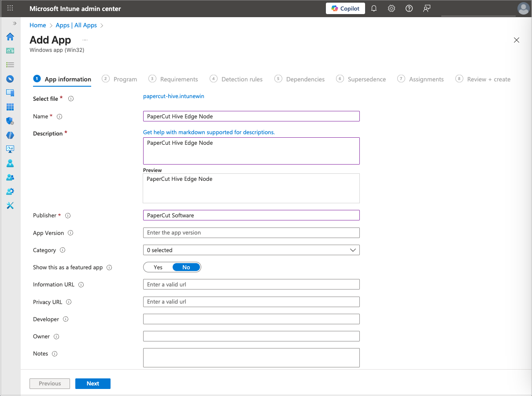The width and height of the screenshot is (532, 396).
Task: Click inside the App Version field
Action: (251, 233)
